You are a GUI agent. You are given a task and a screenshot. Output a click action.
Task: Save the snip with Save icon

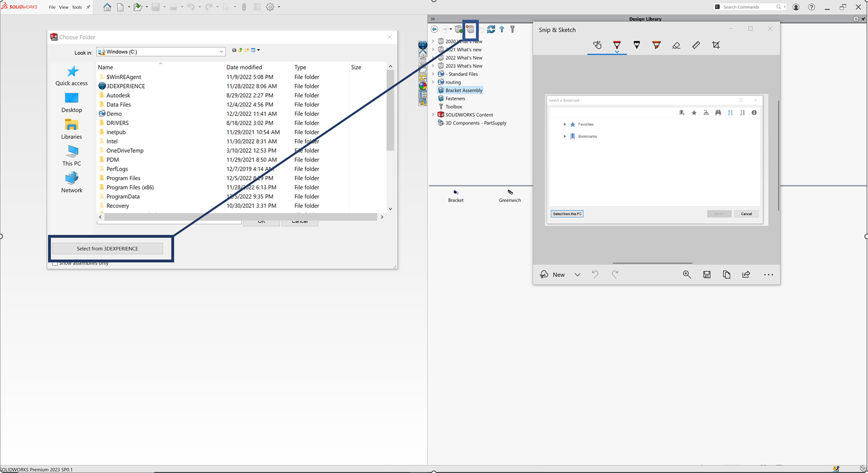[707, 275]
